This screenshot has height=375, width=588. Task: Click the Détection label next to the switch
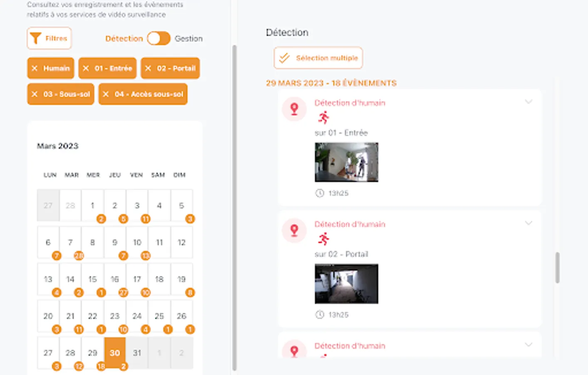pyautogui.click(x=124, y=38)
